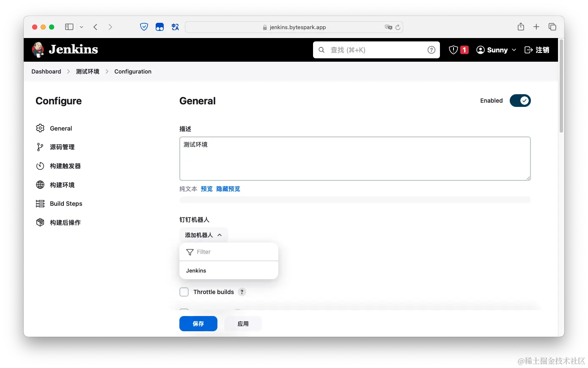Image resolution: width=588 pixels, height=368 pixels.
Task: Open the blue shield privacy extension
Action: pyautogui.click(x=144, y=27)
